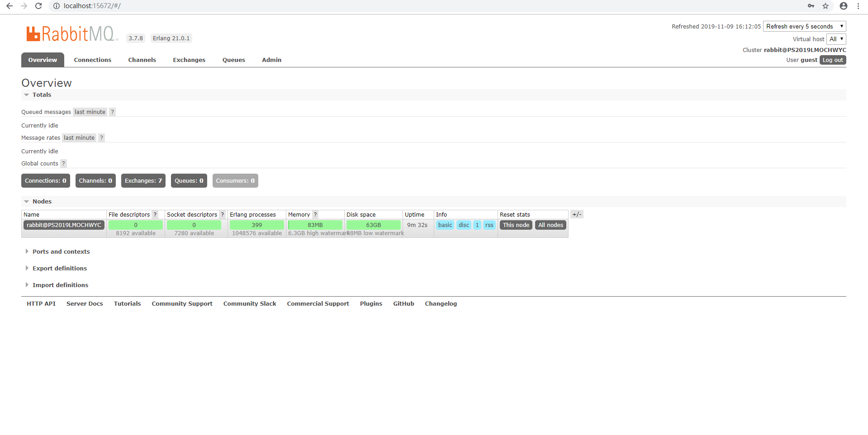
Task: Open the Virtual host dropdown
Action: [836, 39]
